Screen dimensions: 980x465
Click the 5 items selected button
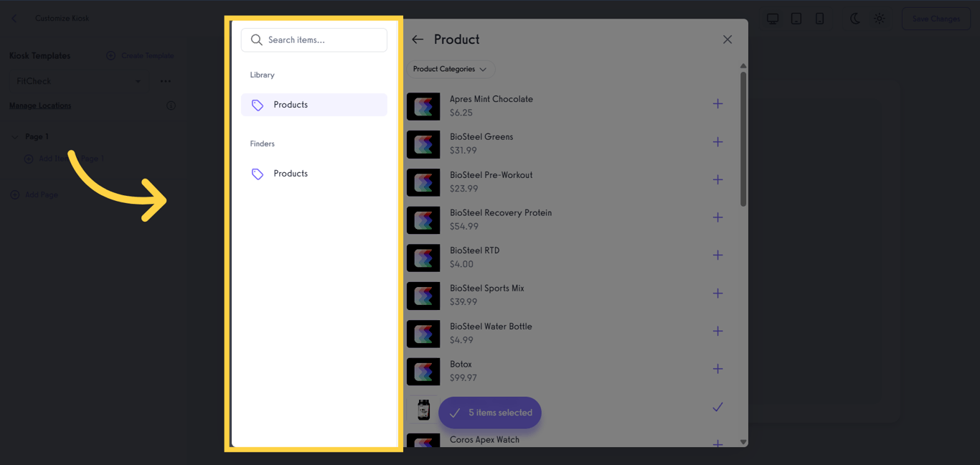[490, 413]
